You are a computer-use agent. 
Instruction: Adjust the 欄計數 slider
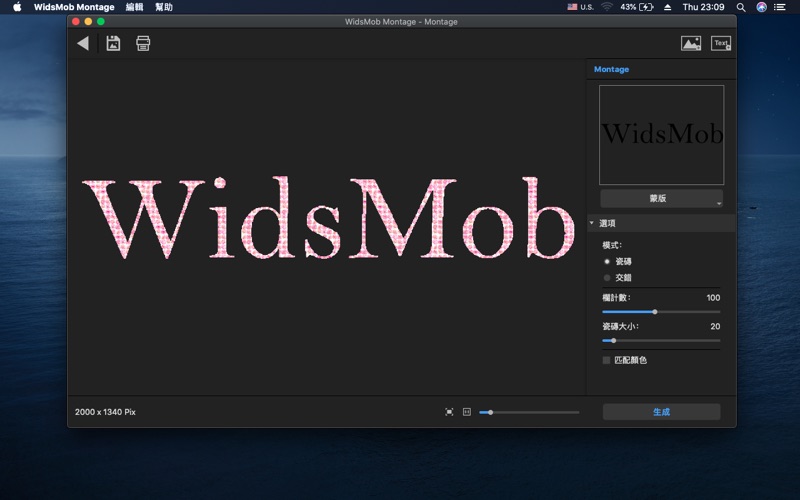[x=655, y=312]
